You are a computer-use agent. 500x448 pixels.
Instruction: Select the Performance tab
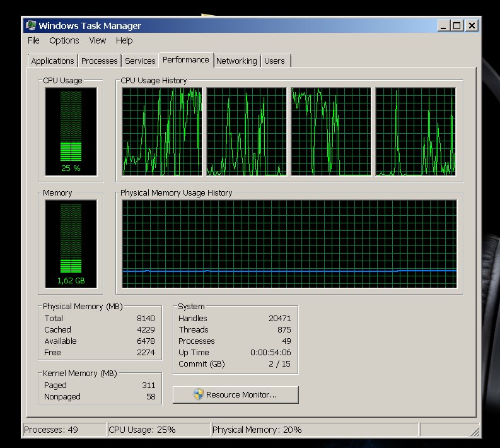(185, 60)
